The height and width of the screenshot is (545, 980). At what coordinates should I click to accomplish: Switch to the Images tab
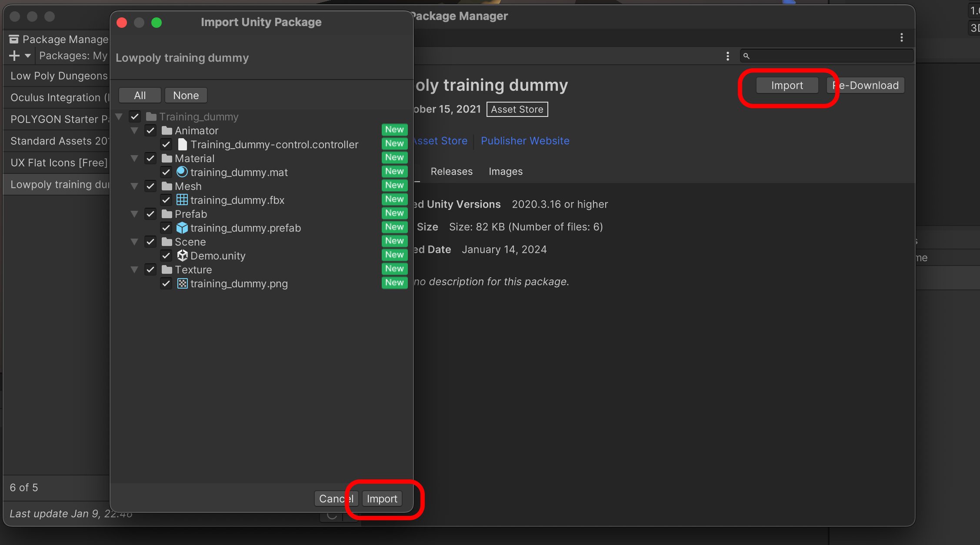tap(505, 171)
